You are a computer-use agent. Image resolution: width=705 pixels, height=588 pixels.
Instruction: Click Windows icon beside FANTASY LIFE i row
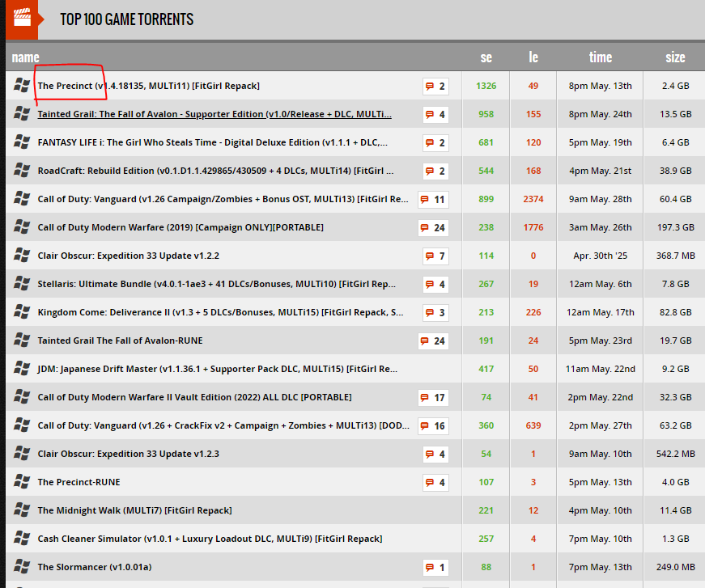pos(22,142)
